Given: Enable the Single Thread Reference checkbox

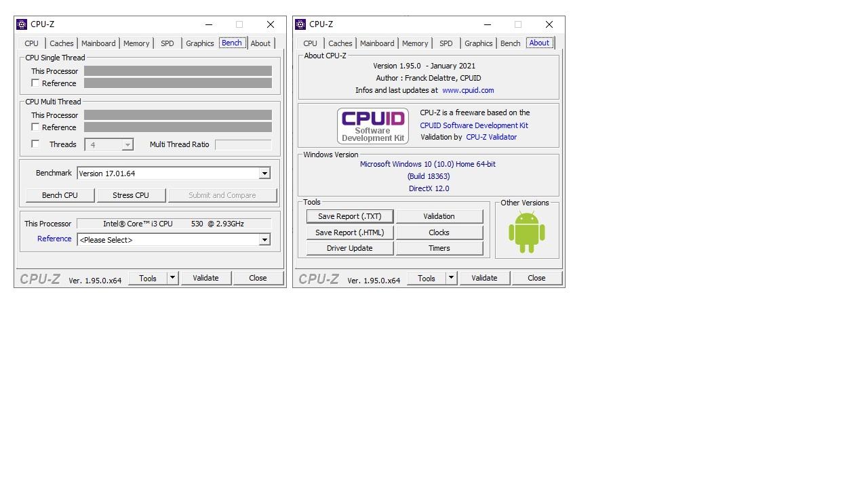Looking at the screenshot, I should pos(35,83).
